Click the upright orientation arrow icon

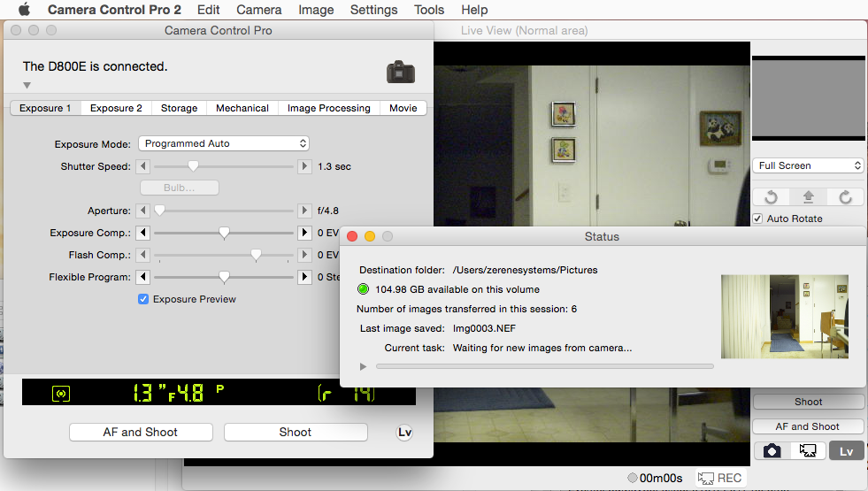pyautogui.click(x=808, y=197)
